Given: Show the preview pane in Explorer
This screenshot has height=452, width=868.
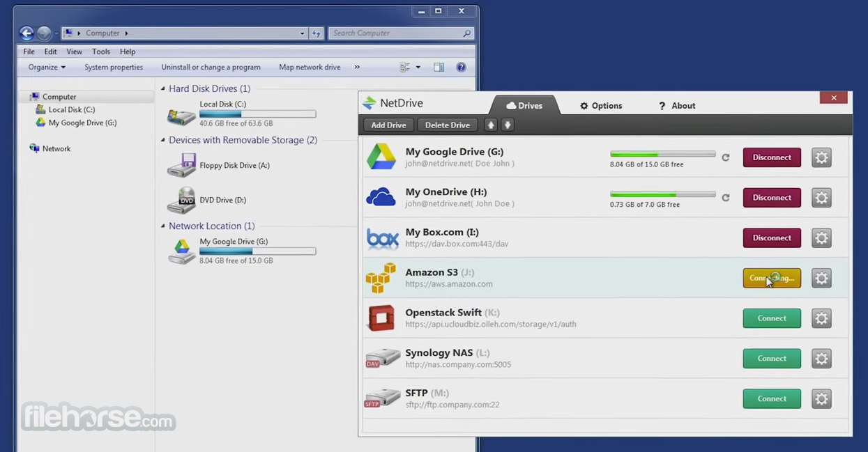Looking at the screenshot, I should tap(439, 68).
